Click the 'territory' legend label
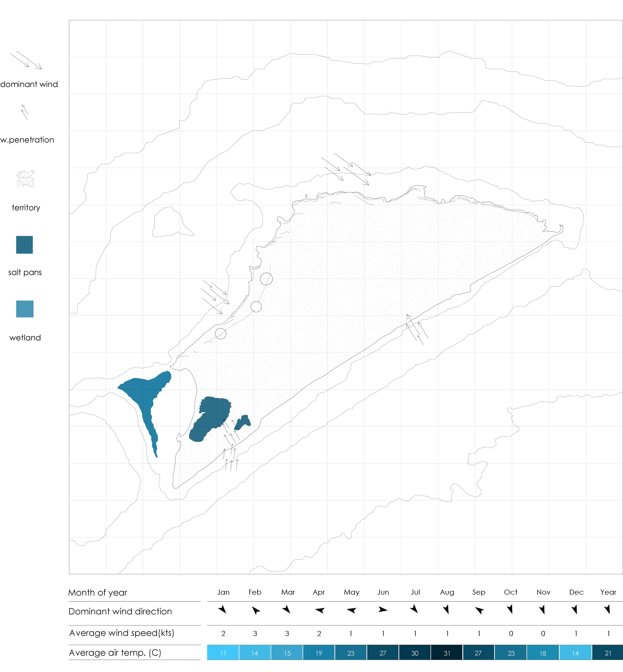 pyautogui.click(x=26, y=207)
